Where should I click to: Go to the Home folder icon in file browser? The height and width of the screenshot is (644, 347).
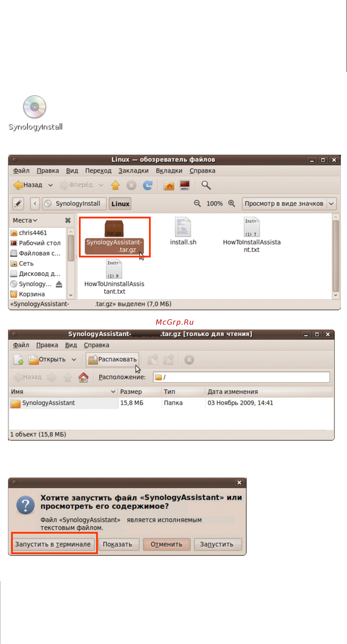pyautogui.click(x=169, y=185)
